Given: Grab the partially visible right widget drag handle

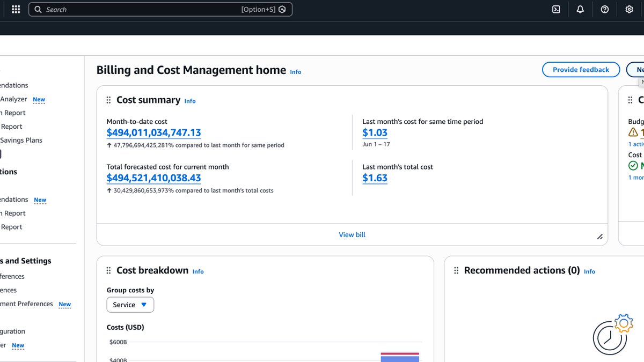Looking at the screenshot, I should (630, 100).
